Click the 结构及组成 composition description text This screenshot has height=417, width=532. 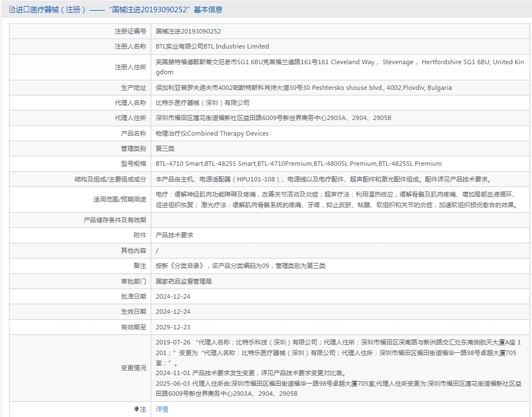(323, 179)
